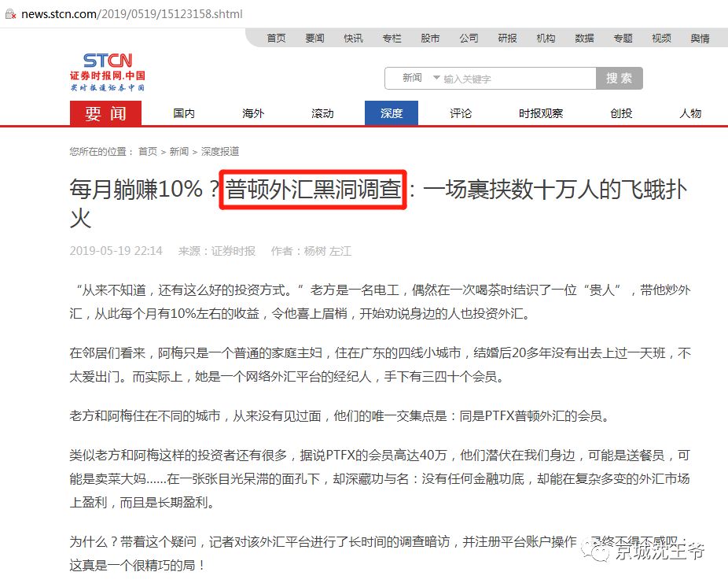This screenshot has height=583, width=728.
Task: Switch to the 海外 tab
Action: [253, 113]
